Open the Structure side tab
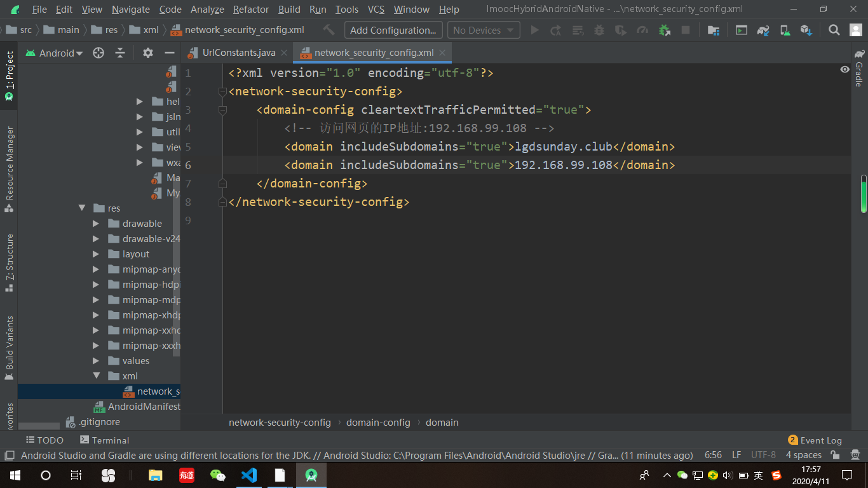Screen dimensions: 868x488 coord(9,262)
